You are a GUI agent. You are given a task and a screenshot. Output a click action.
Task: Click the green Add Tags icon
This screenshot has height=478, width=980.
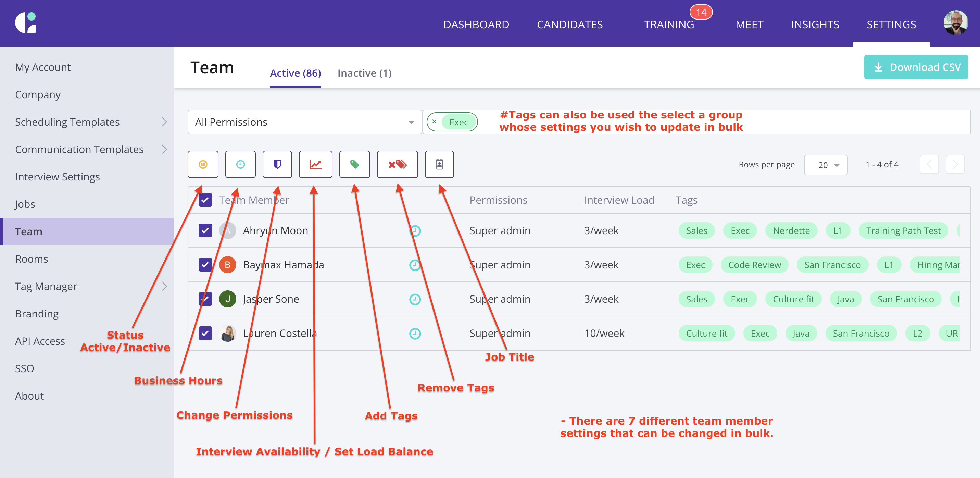click(354, 164)
